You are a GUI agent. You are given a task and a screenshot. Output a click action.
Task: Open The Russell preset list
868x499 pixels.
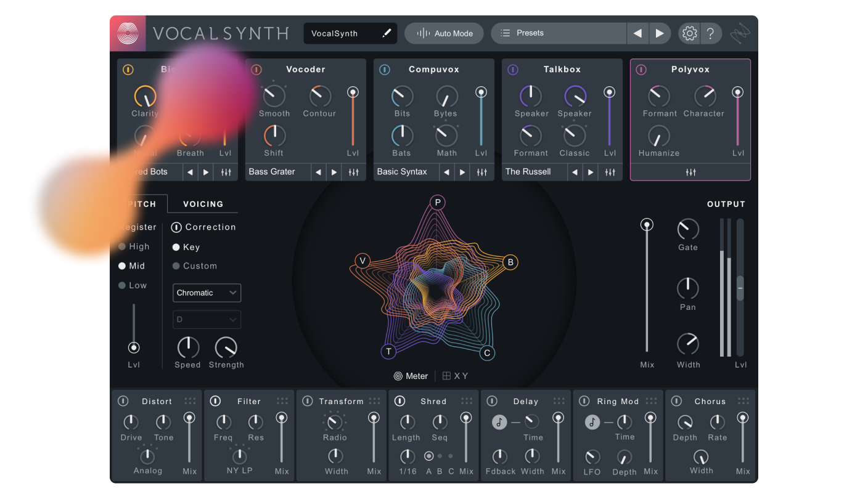(534, 172)
